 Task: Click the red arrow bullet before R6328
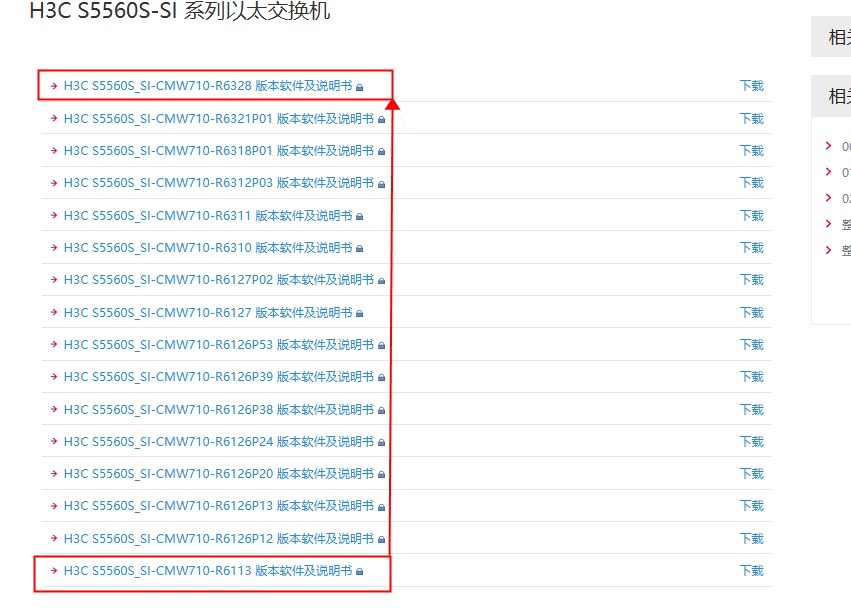pos(54,86)
